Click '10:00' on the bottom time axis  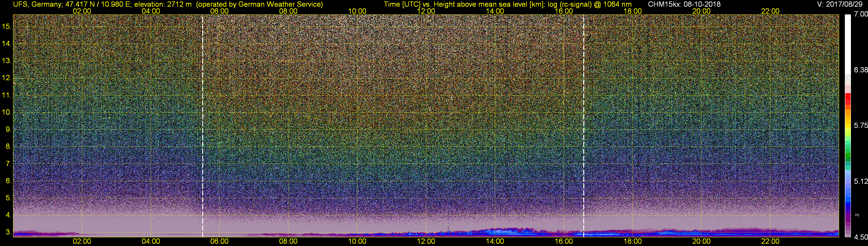(x=357, y=241)
